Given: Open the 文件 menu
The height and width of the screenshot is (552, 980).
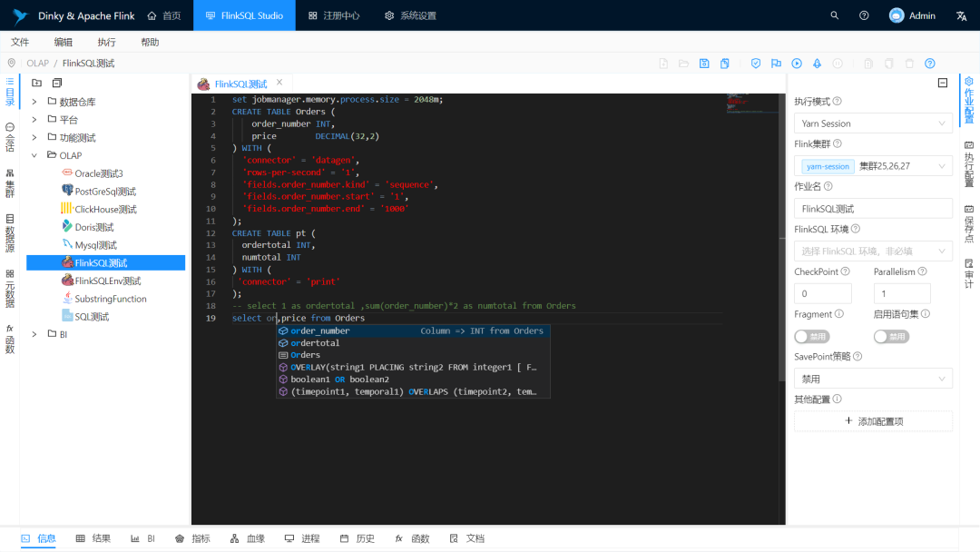Looking at the screenshot, I should pyautogui.click(x=20, y=42).
